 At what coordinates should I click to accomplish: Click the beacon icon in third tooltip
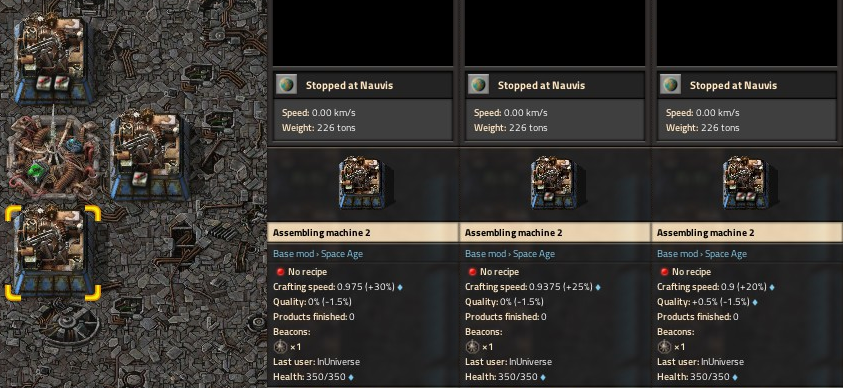pos(664,347)
